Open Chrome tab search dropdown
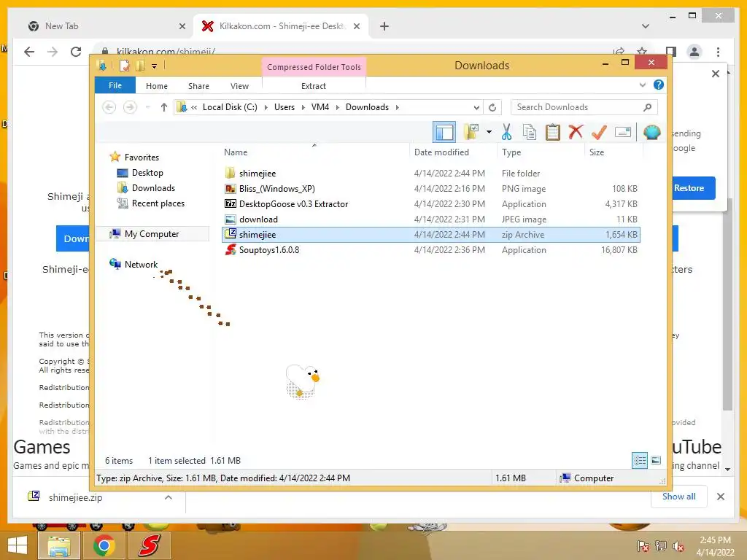 [x=646, y=26]
